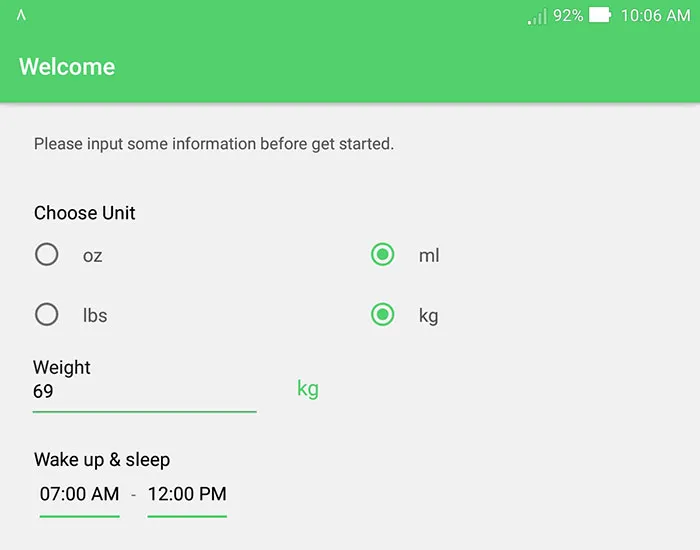Tap the 'Please input some information' instruction text
Screen dimensions: 700x550
click(x=214, y=144)
